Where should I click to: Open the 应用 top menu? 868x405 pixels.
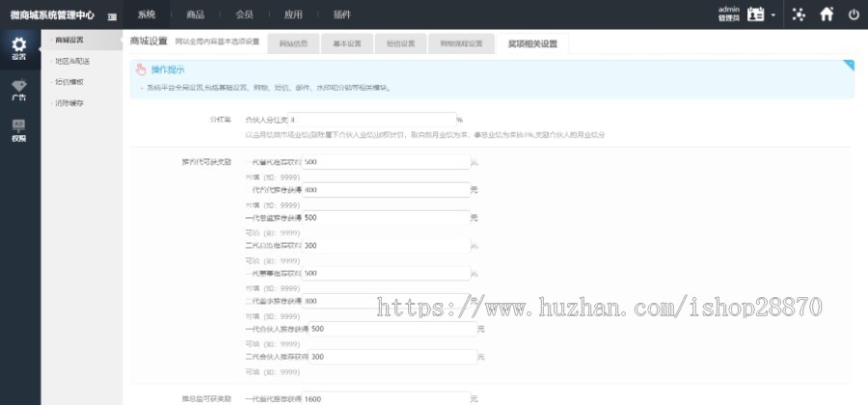point(293,14)
